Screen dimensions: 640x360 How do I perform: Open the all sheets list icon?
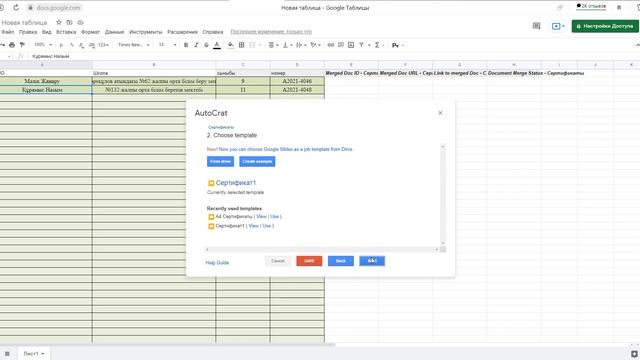point(7,353)
